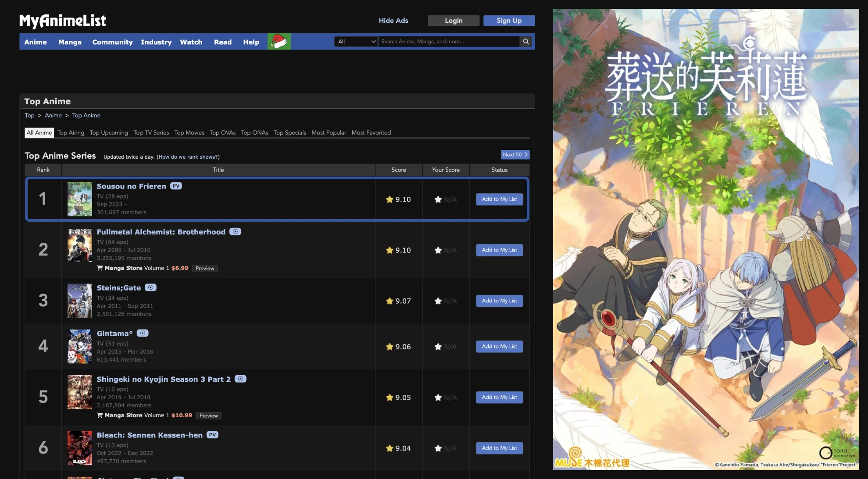868x479 pixels.
Task: Open the All category search dropdown
Action: coord(355,41)
